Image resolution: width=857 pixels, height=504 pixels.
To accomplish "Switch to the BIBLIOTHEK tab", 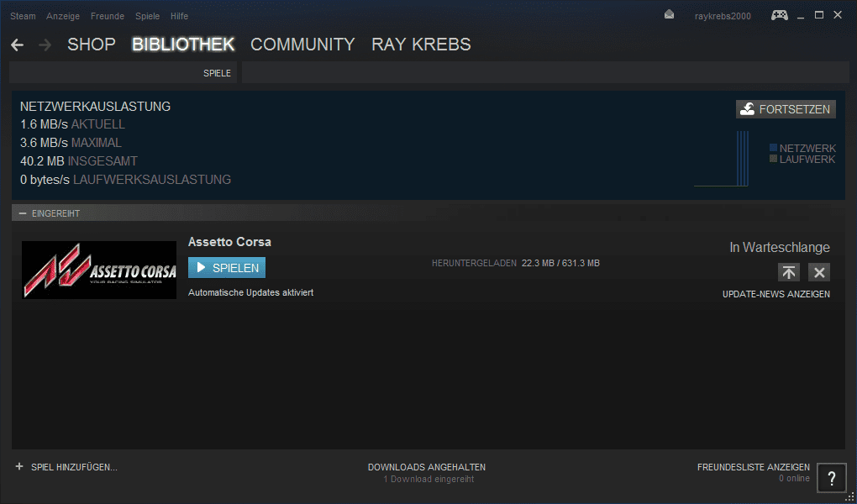I will coord(183,45).
